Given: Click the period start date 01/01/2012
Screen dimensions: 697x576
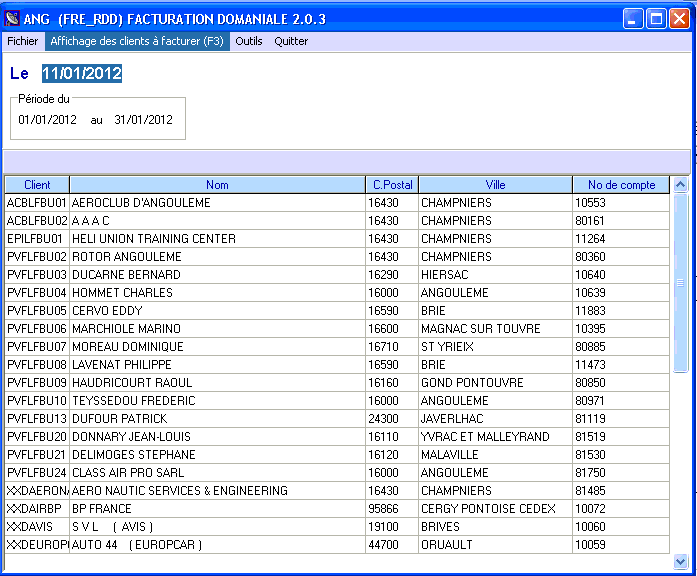Looking at the screenshot, I should point(47,120).
